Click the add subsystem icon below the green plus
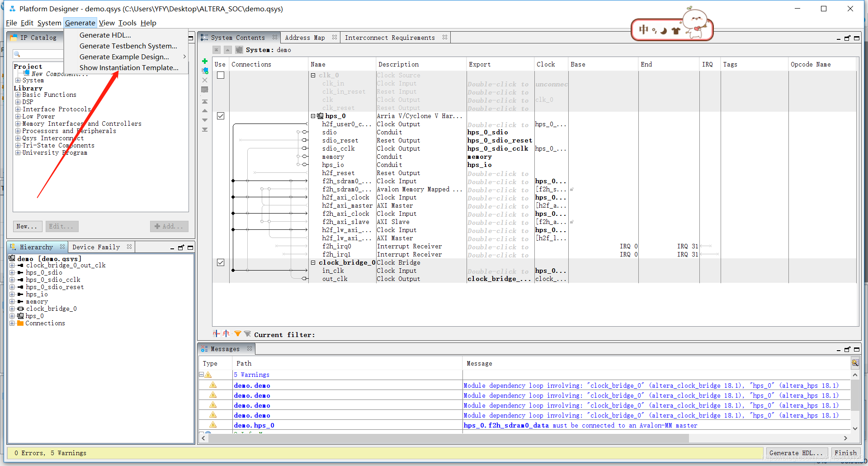 [205, 71]
